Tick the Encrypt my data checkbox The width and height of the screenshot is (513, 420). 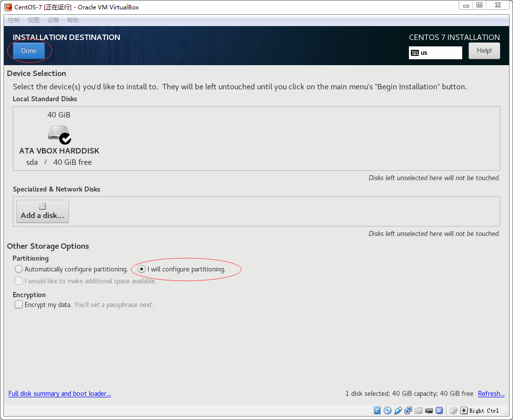(x=19, y=305)
